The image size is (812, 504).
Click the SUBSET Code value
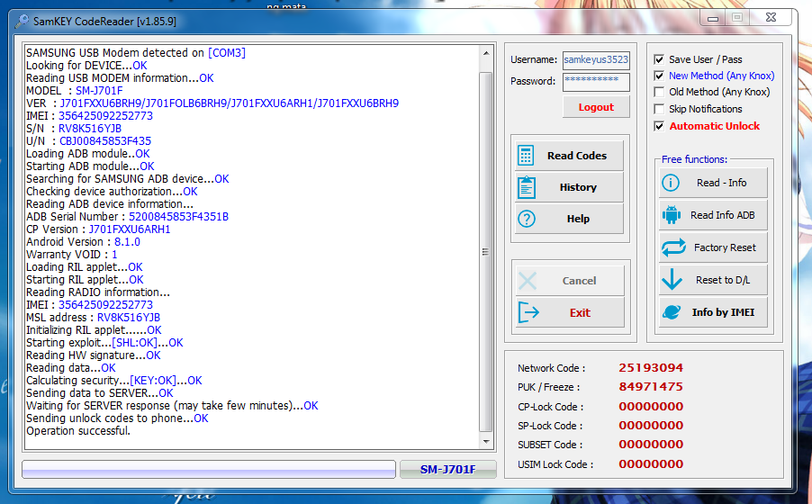(651, 445)
